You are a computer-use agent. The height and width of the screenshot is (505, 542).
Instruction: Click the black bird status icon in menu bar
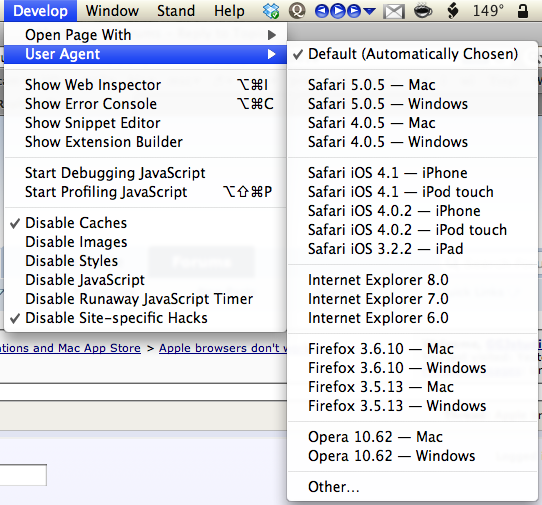[452, 11]
